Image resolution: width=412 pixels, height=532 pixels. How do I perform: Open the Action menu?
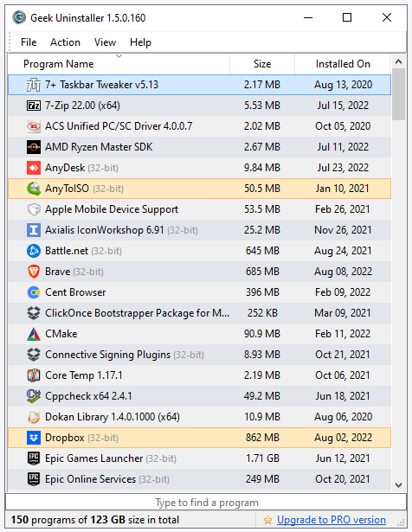pos(65,42)
